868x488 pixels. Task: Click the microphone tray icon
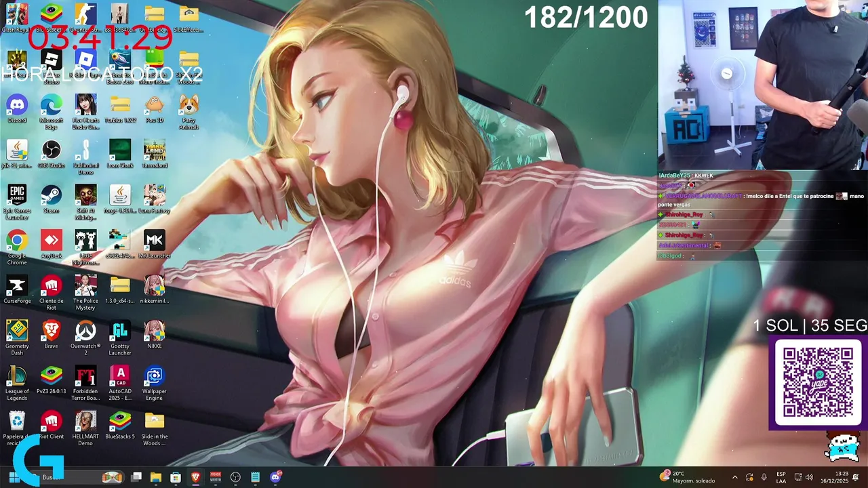[764, 477]
